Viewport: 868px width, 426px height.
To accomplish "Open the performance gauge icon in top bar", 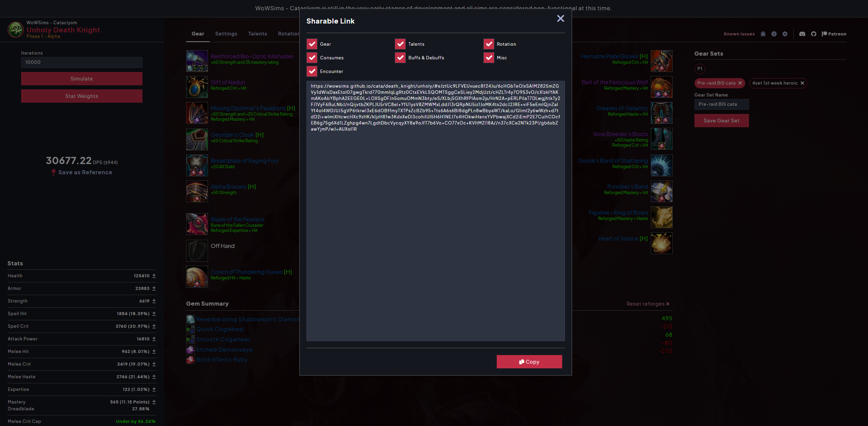I will (x=774, y=34).
